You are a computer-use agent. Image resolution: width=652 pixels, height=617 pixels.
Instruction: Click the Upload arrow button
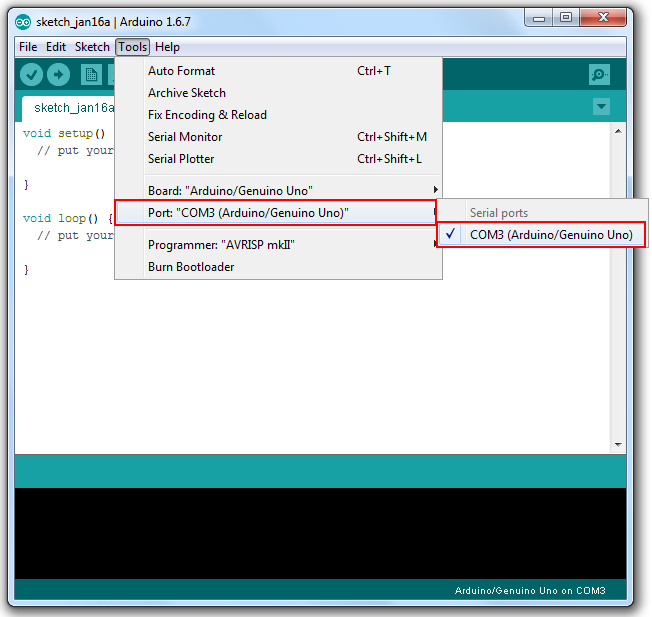point(59,74)
